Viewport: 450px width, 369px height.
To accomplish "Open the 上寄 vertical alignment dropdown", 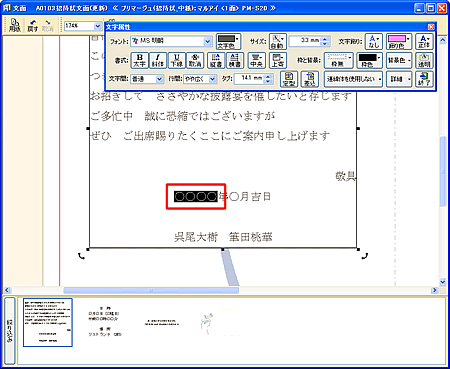I will [277, 60].
